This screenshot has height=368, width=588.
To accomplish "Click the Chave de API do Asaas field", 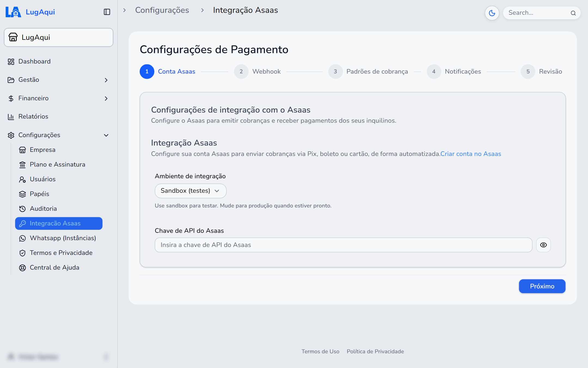I will coord(344,245).
